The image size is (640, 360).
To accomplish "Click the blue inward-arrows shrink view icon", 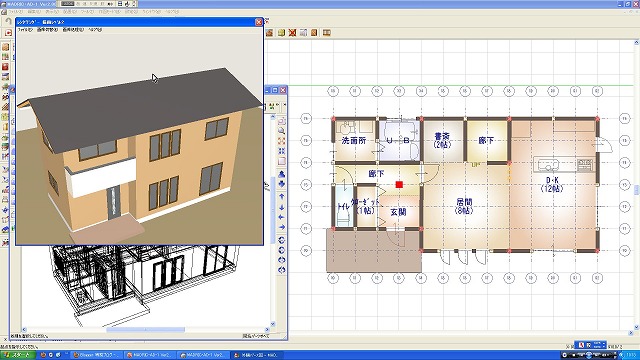I will 282,151.
